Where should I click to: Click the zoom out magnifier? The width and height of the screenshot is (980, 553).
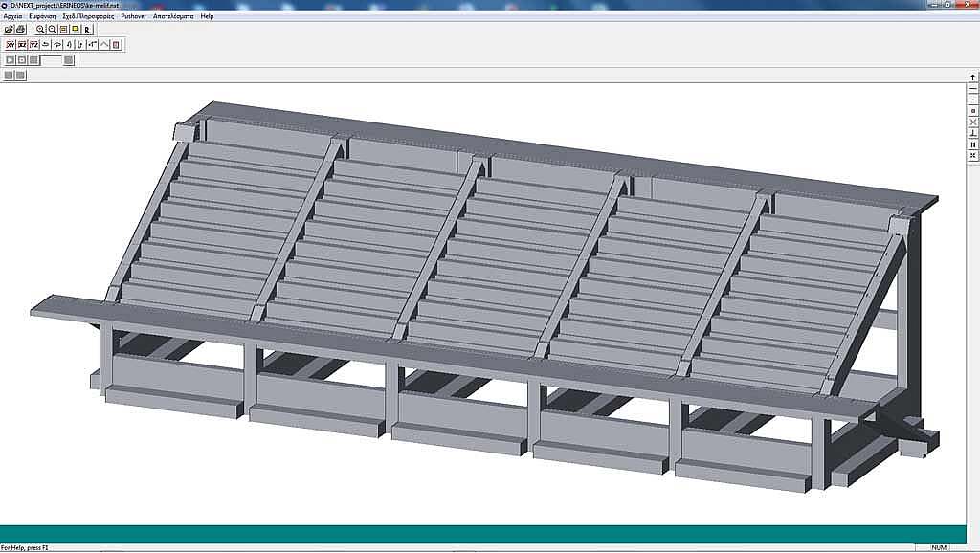53,30
